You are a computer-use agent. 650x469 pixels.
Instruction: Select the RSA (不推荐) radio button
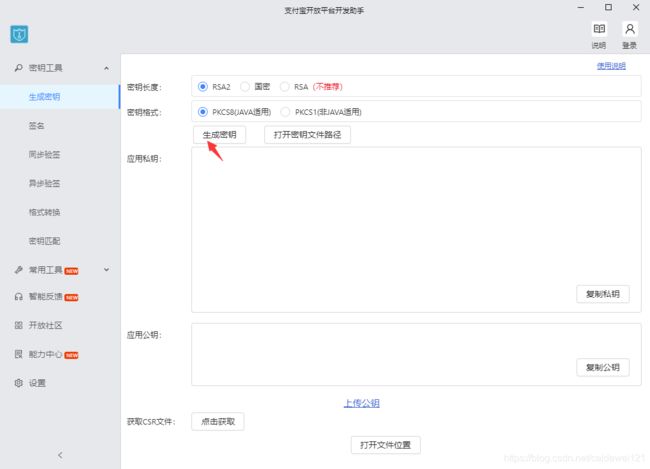[x=284, y=87]
